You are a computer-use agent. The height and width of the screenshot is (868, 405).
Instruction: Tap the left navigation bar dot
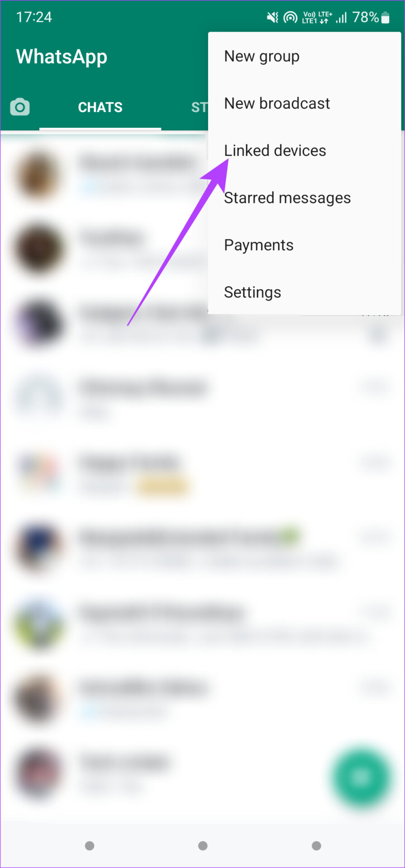[x=90, y=845]
